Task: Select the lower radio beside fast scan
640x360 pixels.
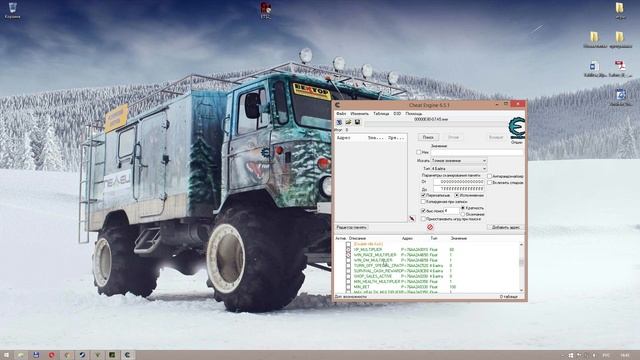Action: click(463, 214)
